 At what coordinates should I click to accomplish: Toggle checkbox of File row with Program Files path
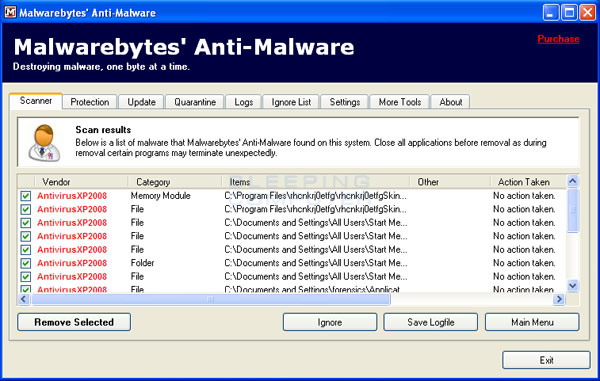(26, 209)
